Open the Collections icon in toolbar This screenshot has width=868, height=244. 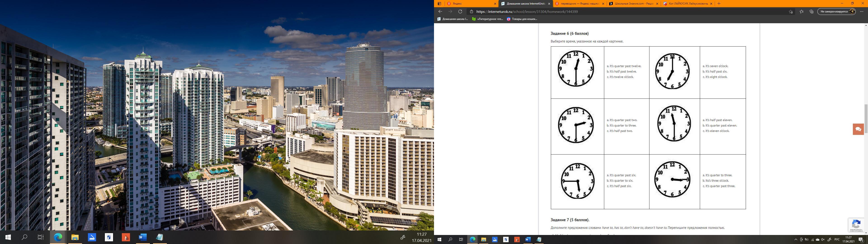coord(811,12)
